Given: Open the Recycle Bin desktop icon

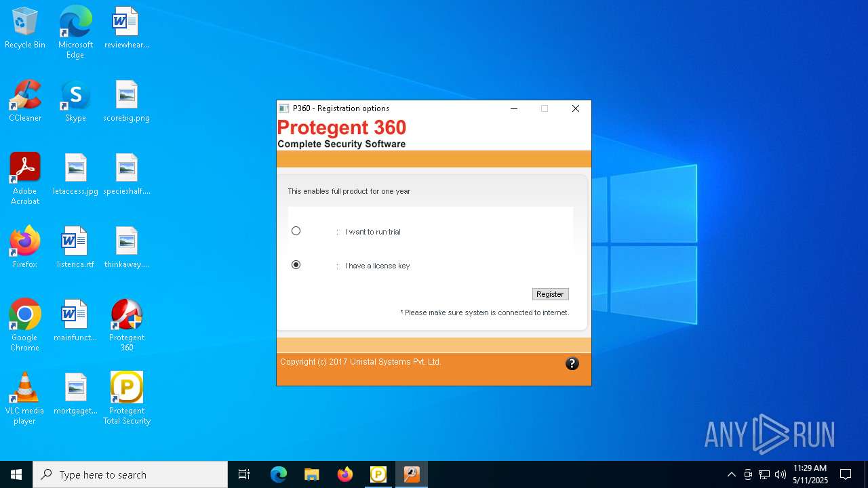Looking at the screenshot, I should click(25, 28).
